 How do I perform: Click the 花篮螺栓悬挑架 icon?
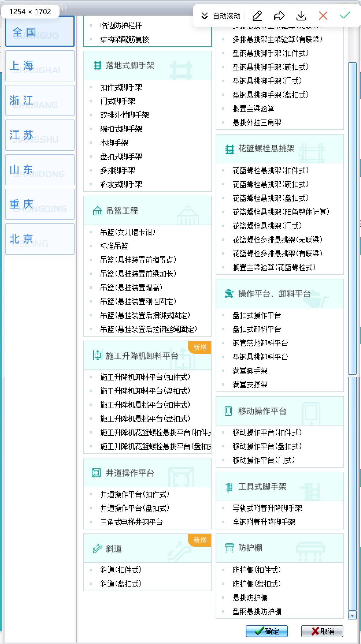point(230,149)
